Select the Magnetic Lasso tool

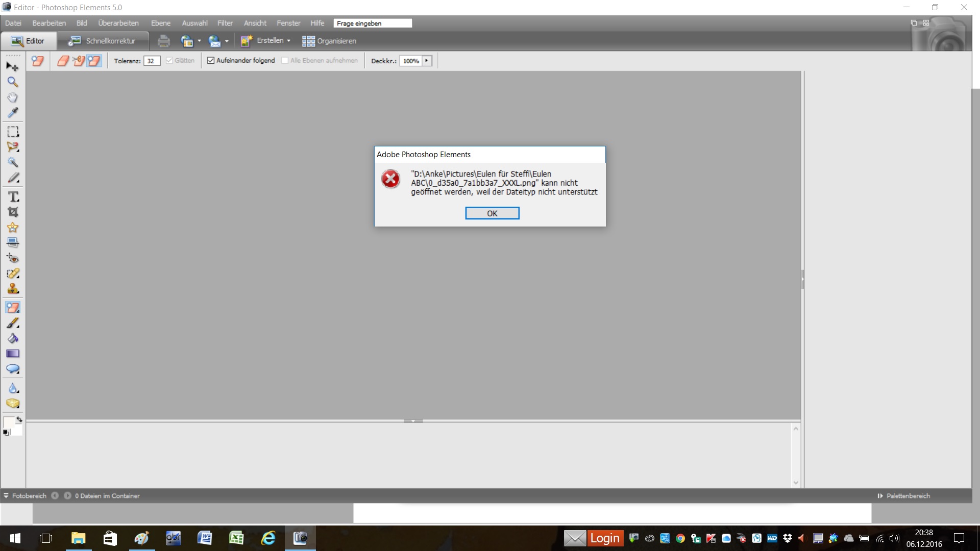13,147
